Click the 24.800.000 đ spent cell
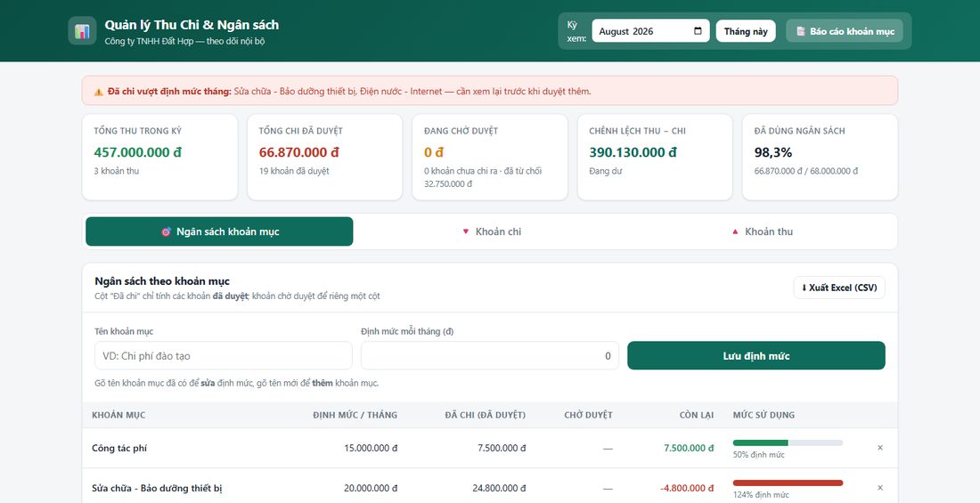980x503 pixels. pos(500,488)
